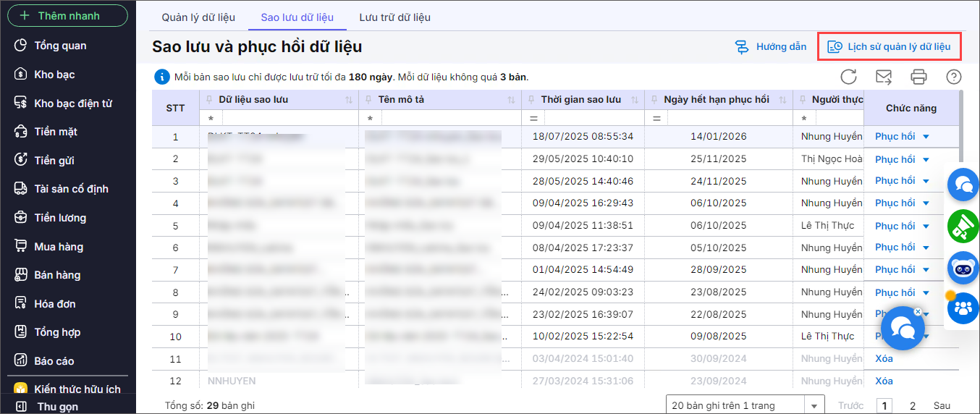
Task: Select the Sao lưu dữ liệu tab
Action: [297, 17]
